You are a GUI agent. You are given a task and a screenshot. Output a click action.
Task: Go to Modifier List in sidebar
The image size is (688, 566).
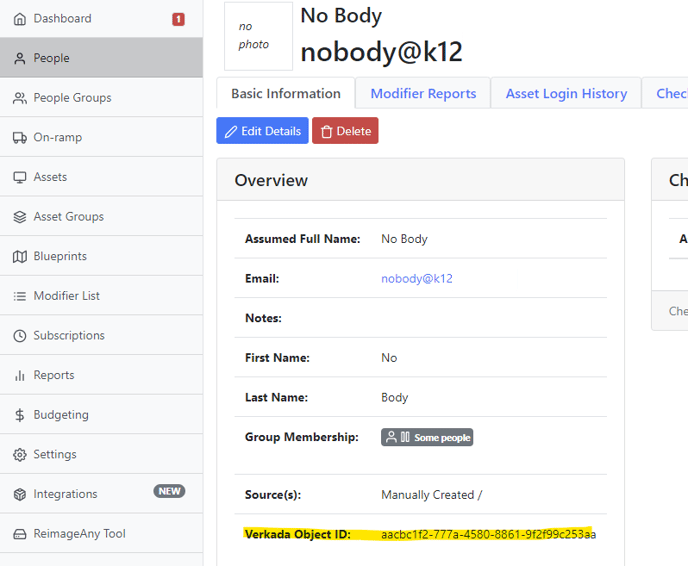click(66, 296)
